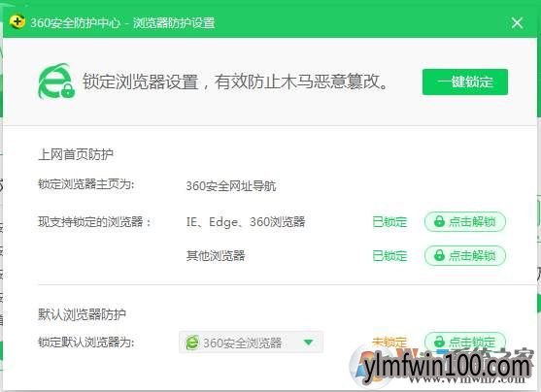The width and height of the screenshot is (541, 392).
Task: Click the title text 浏览器防护设置
Action: click(174, 23)
